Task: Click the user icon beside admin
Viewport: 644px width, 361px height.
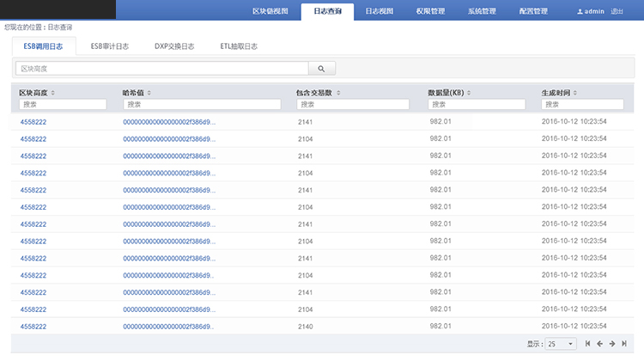Action: pyautogui.click(x=580, y=11)
